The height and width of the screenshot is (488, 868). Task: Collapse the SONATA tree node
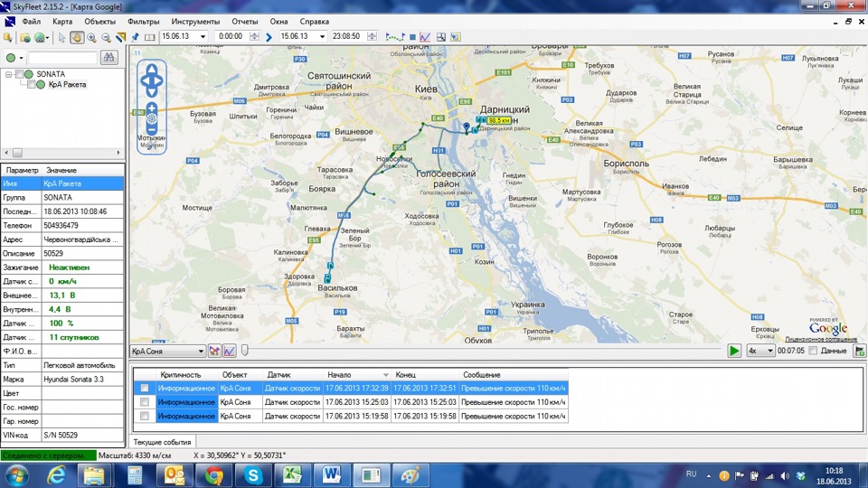click(8, 74)
